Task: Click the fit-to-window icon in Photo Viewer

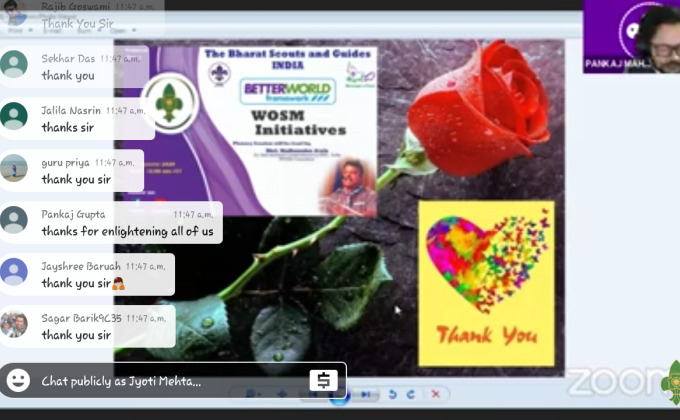Action: 282,394
